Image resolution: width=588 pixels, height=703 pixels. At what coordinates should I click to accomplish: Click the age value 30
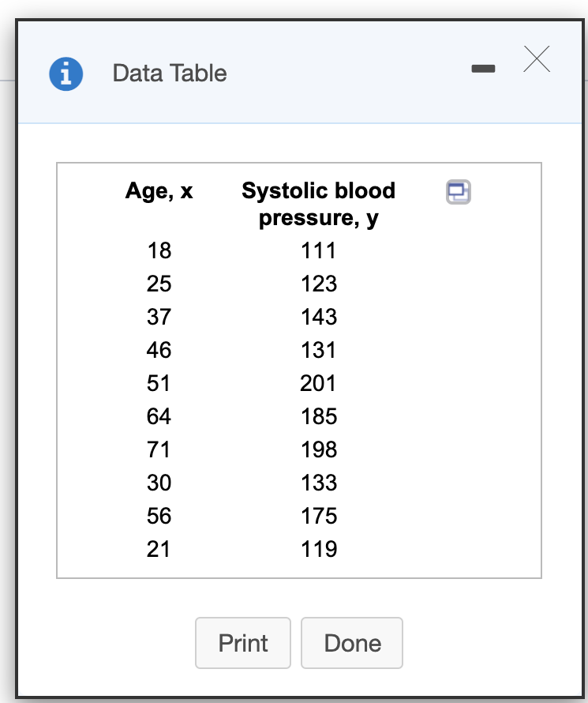[159, 483]
